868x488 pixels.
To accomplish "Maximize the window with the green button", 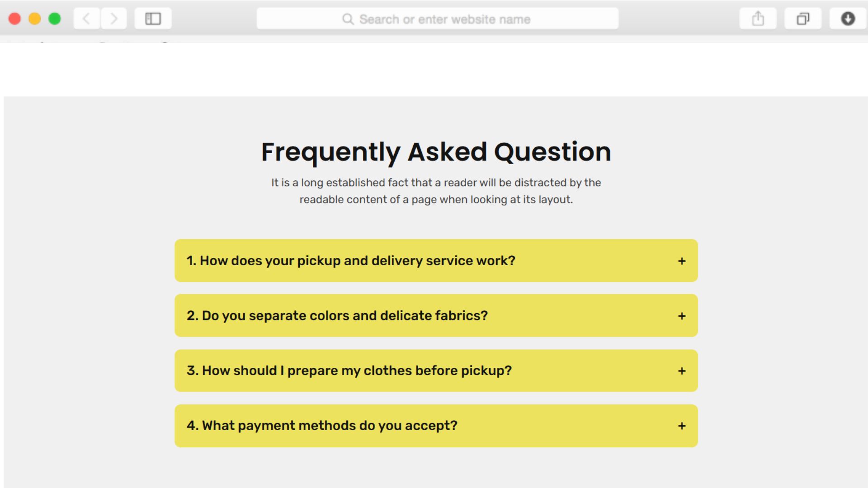I will coord(55,19).
